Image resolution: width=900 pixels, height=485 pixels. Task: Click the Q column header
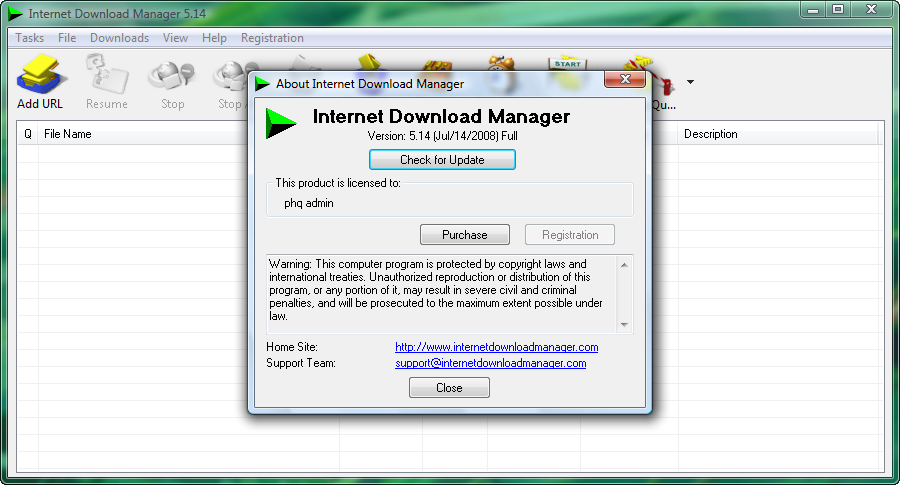(x=28, y=134)
